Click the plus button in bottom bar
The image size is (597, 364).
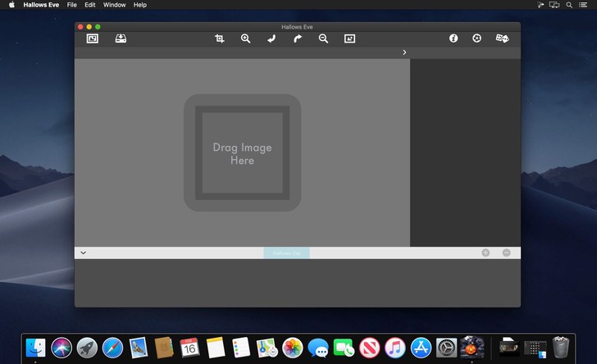pyautogui.click(x=485, y=253)
